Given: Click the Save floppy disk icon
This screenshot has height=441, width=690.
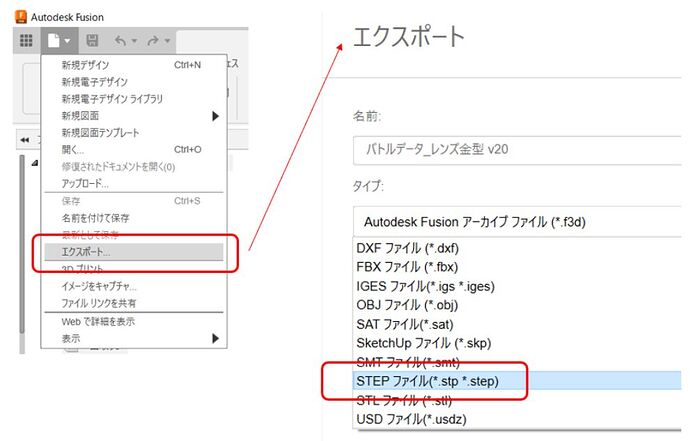Looking at the screenshot, I should tap(92, 40).
